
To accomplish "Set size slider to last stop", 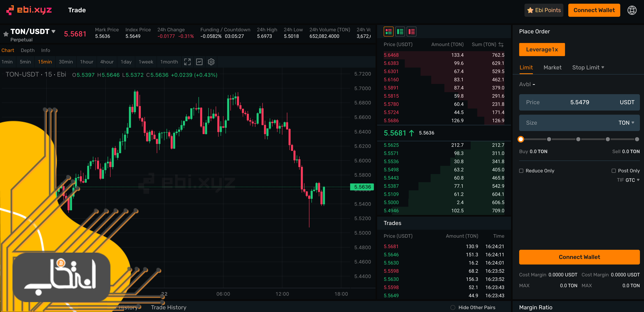I will point(637,139).
